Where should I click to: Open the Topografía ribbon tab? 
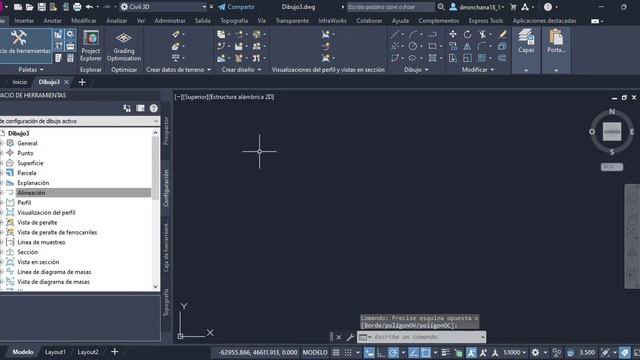234,20
